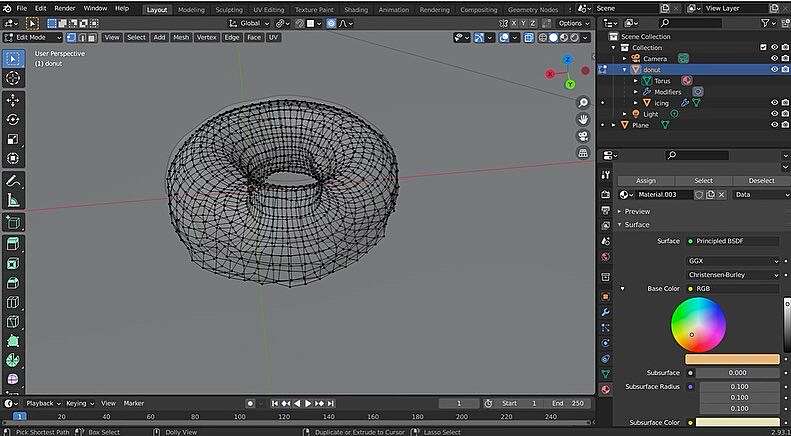Screen dimensions: 791x436
Task: Open the Playback dropdown
Action: click(43, 403)
